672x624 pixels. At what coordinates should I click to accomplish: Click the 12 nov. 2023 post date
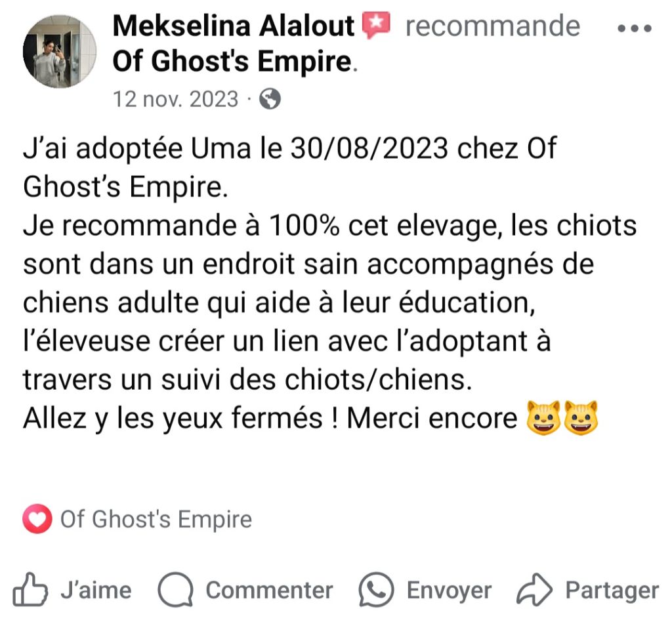175,99
